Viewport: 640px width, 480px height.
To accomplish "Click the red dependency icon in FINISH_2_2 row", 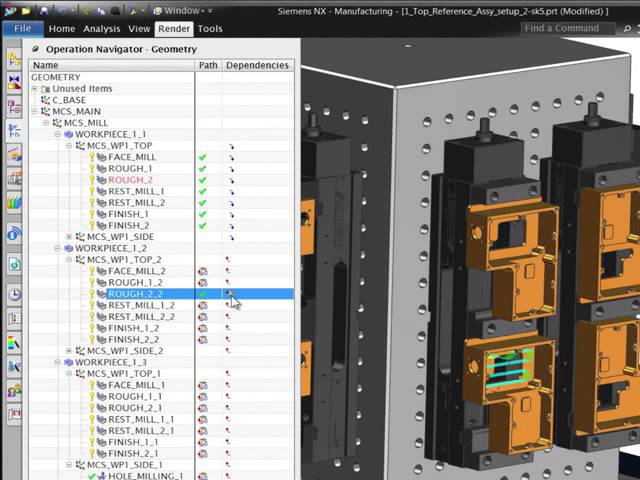I will point(228,339).
